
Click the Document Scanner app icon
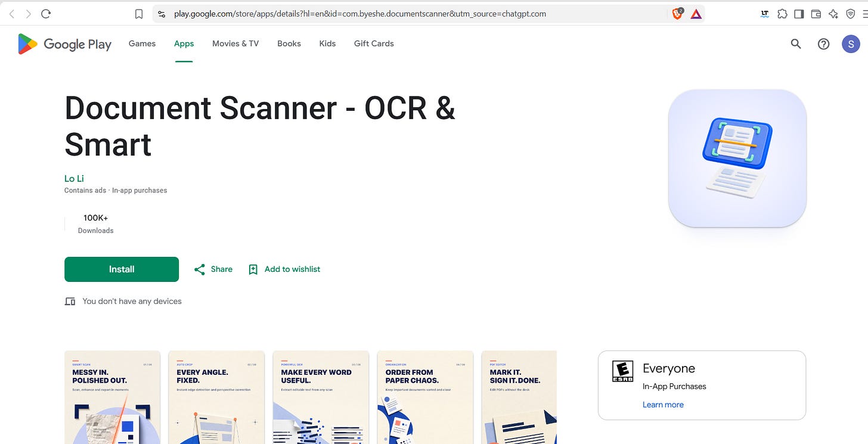click(x=737, y=158)
